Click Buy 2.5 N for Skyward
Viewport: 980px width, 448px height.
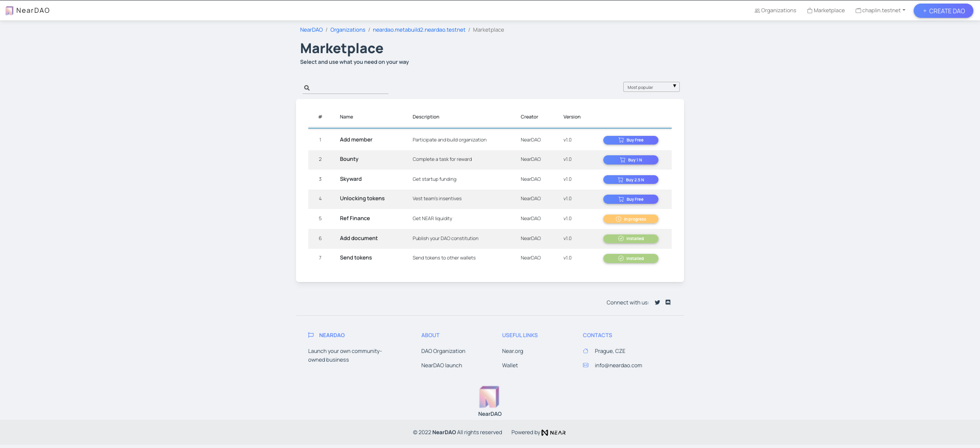coord(631,180)
